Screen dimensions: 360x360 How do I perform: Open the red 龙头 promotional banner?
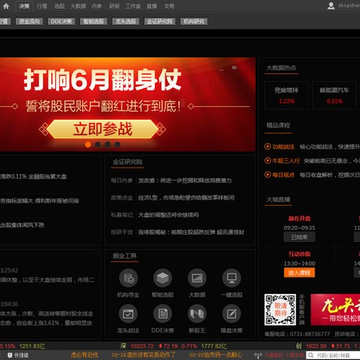pos(335,310)
